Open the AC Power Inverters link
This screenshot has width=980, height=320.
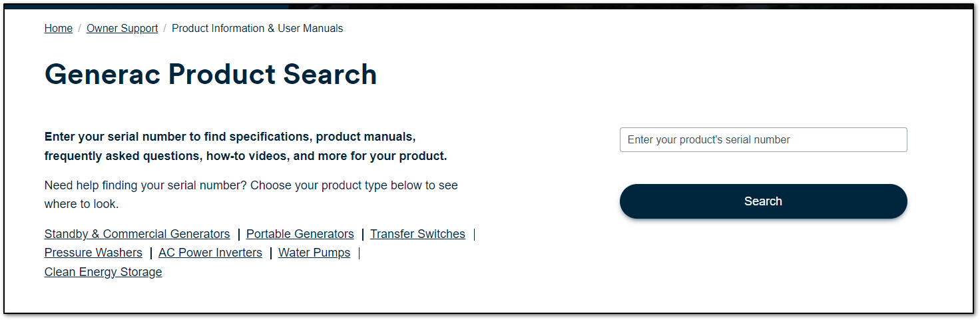[210, 253]
